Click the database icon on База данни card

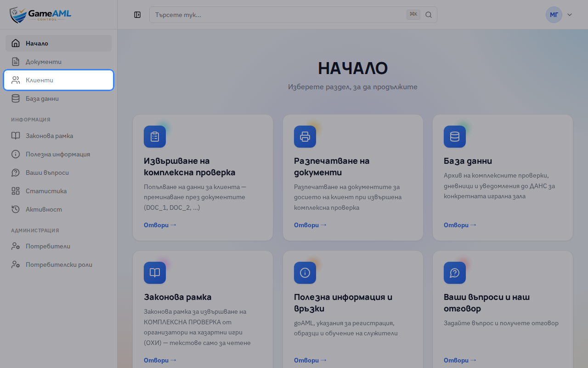coord(455,137)
